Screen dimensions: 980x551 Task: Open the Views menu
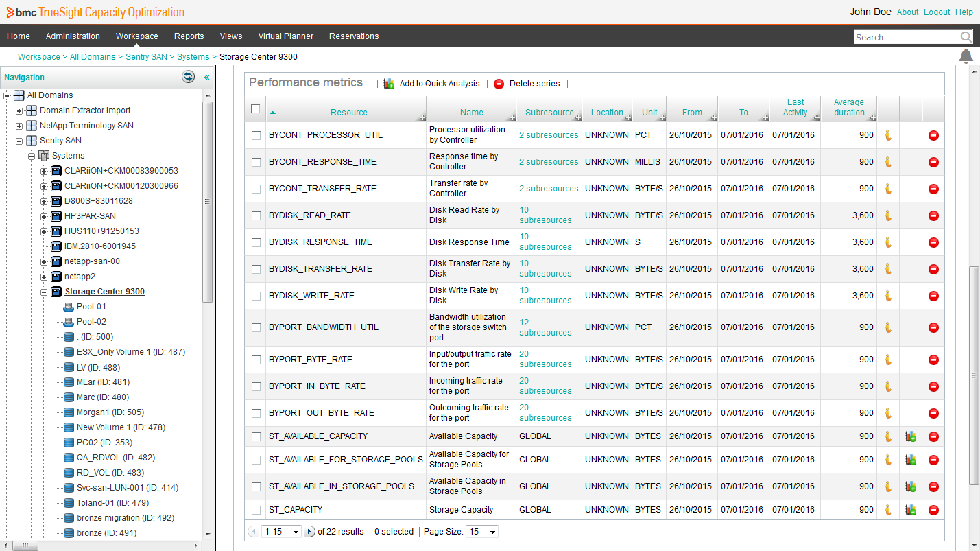(x=231, y=36)
